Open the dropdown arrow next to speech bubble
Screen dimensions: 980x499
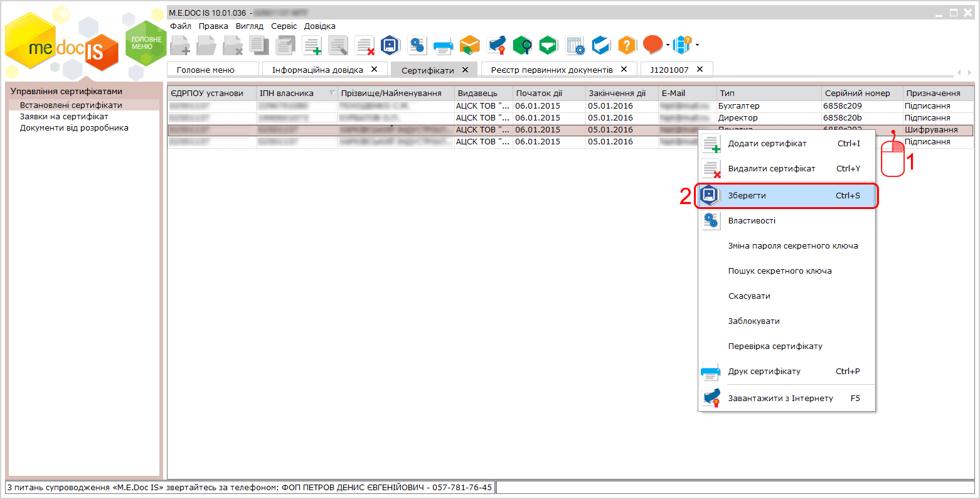tap(668, 45)
